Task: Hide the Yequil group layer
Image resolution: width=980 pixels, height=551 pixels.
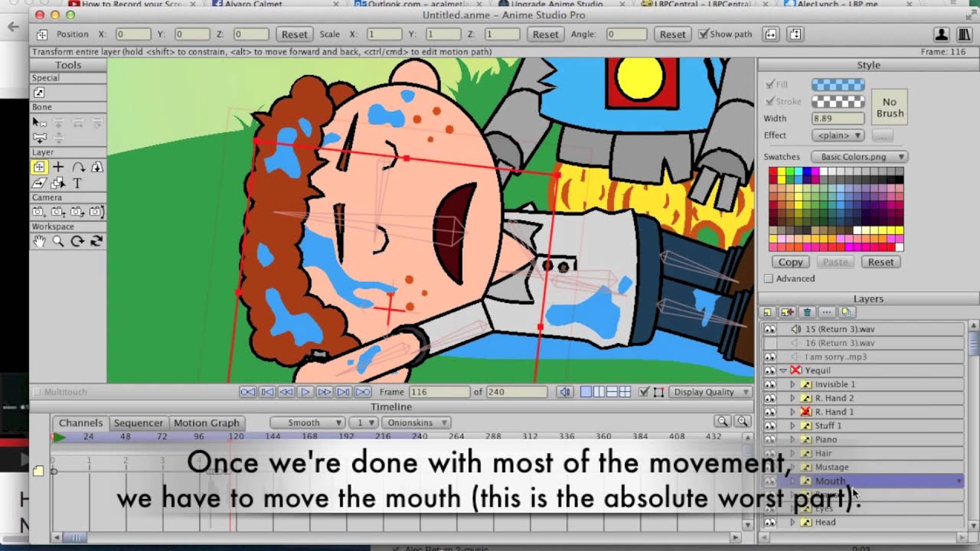Action: pos(770,370)
